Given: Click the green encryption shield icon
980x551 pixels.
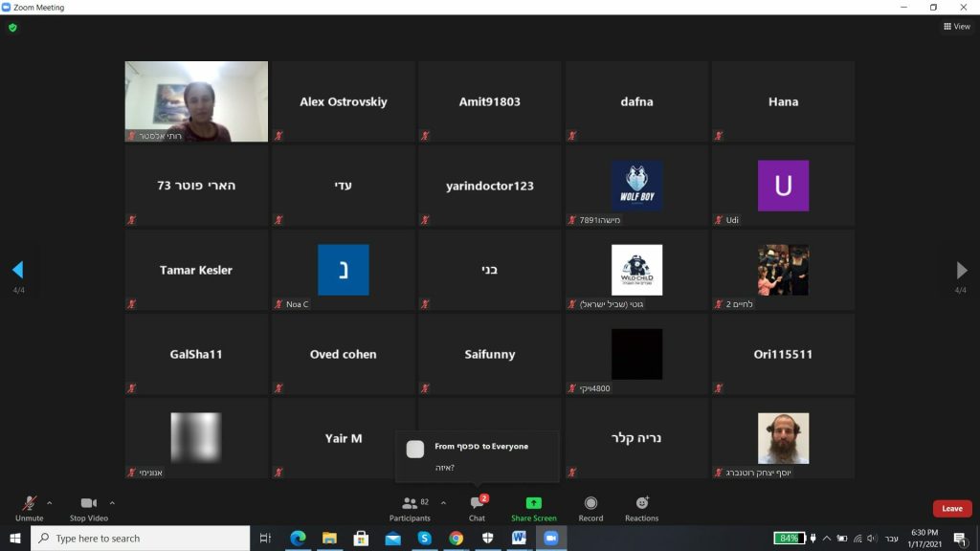Looking at the screenshot, I should tap(12, 28).
